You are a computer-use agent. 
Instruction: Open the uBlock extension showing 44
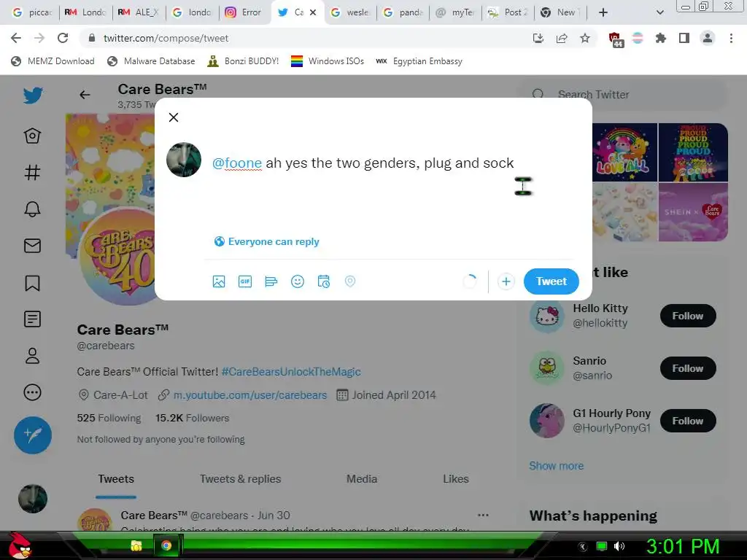coord(615,39)
